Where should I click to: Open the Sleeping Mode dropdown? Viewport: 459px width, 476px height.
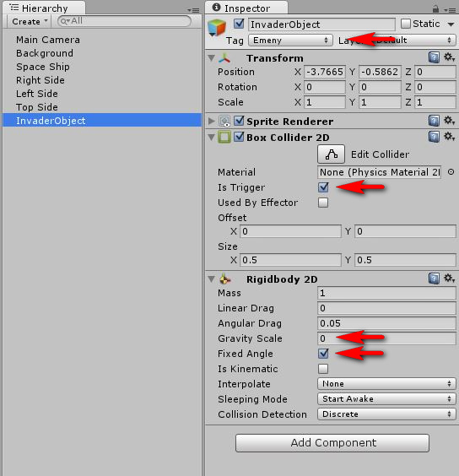386,399
